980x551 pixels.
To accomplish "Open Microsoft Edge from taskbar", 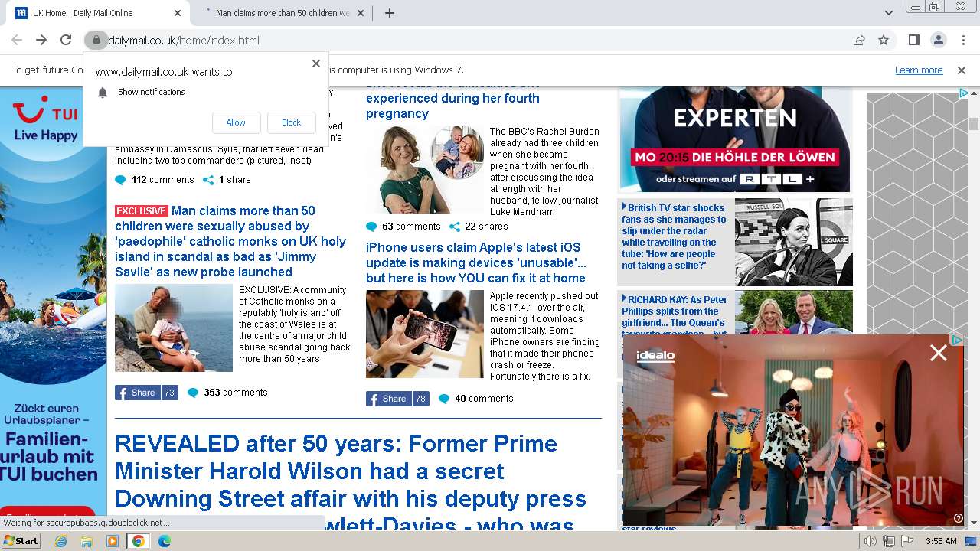I will coord(165,541).
